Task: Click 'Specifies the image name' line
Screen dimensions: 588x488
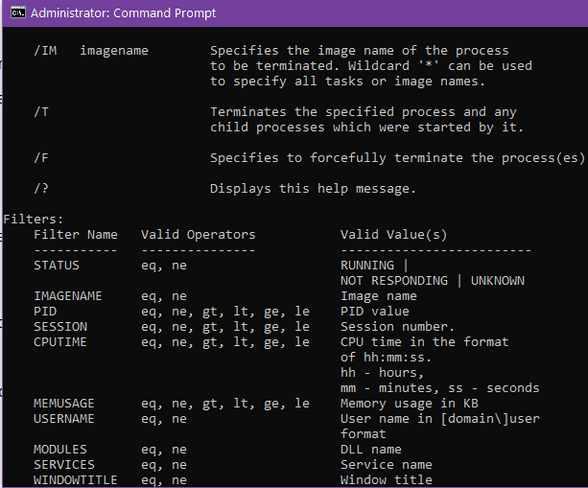Action: pos(359,51)
